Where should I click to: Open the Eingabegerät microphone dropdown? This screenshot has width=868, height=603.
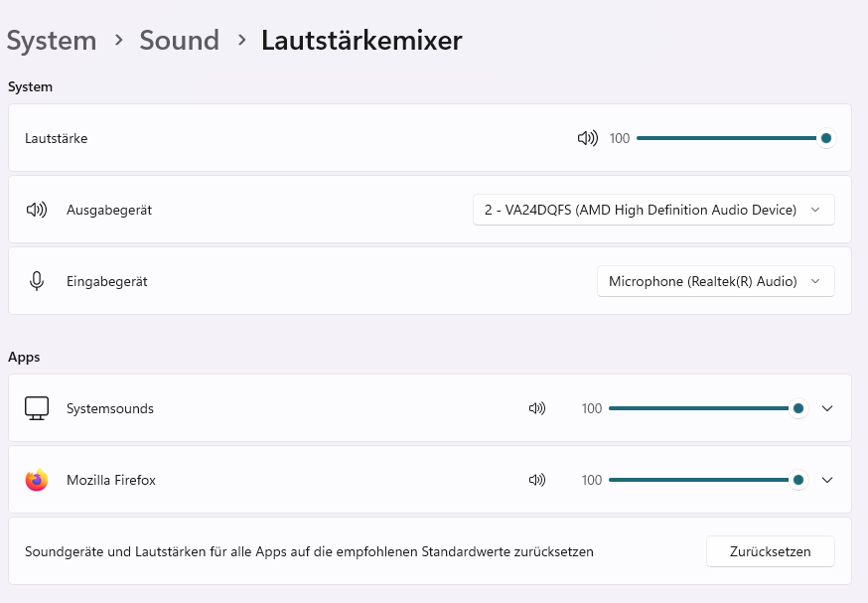point(715,281)
